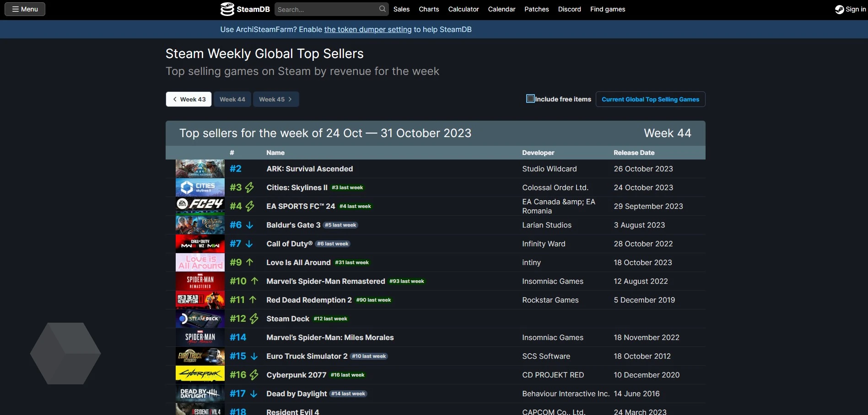Click the unchanged bolt icon beside #3
The height and width of the screenshot is (415, 868).
tap(249, 187)
